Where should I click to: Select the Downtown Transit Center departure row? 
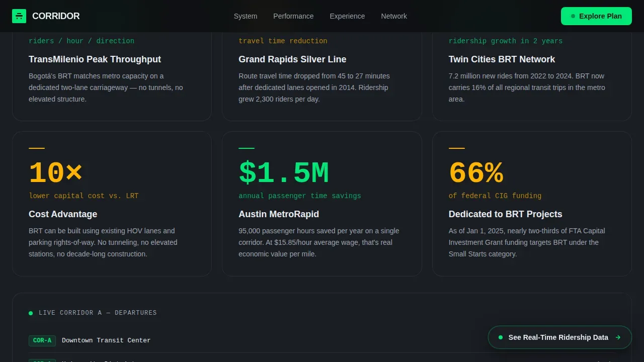(322, 340)
